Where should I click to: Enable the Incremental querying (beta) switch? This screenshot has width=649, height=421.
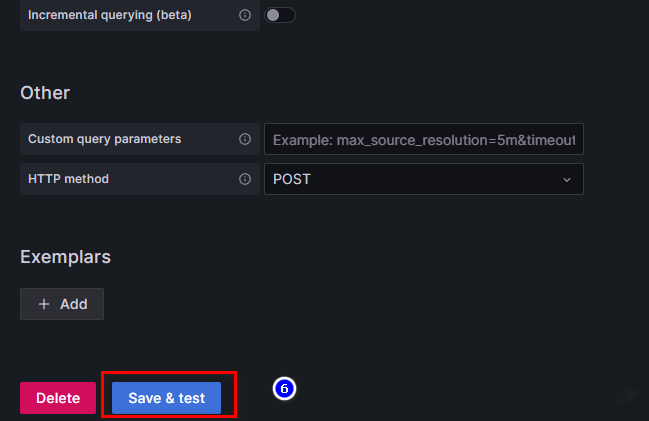click(279, 16)
